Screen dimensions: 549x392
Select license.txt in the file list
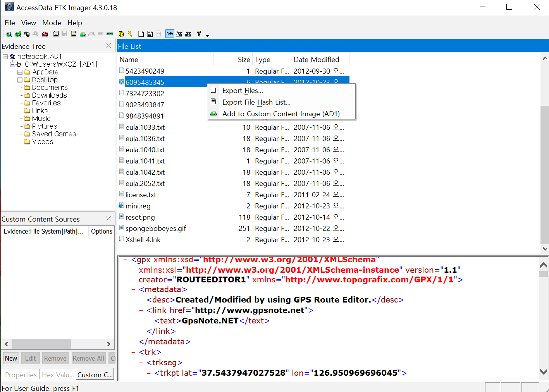coord(141,194)
